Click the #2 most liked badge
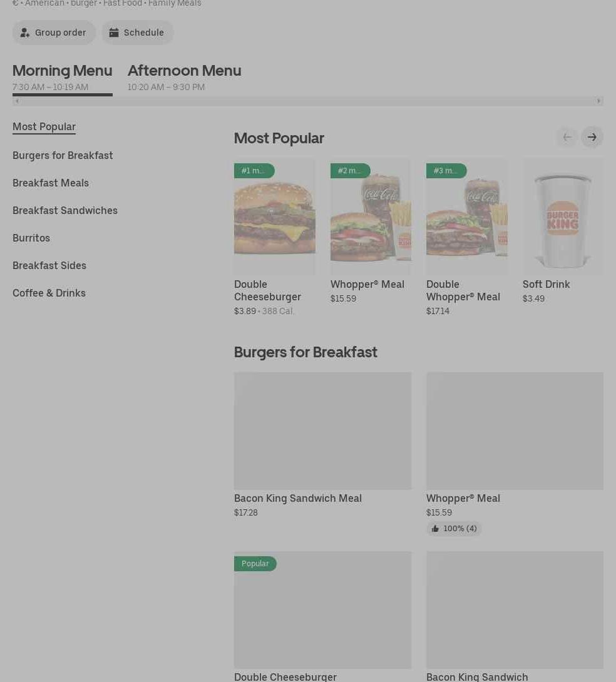The height and width of the screenshot is (682, 616). click(350, 171)
